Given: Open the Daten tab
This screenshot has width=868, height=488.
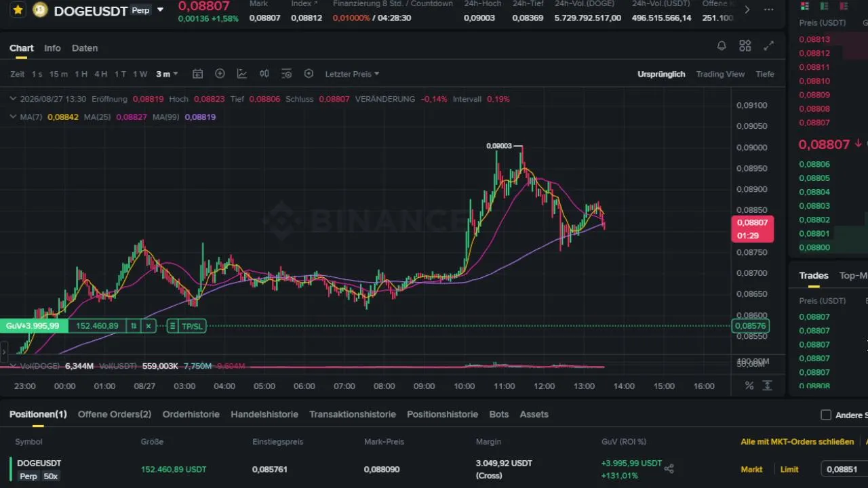Looking at the screenshot, I should (x=85, y=48).
